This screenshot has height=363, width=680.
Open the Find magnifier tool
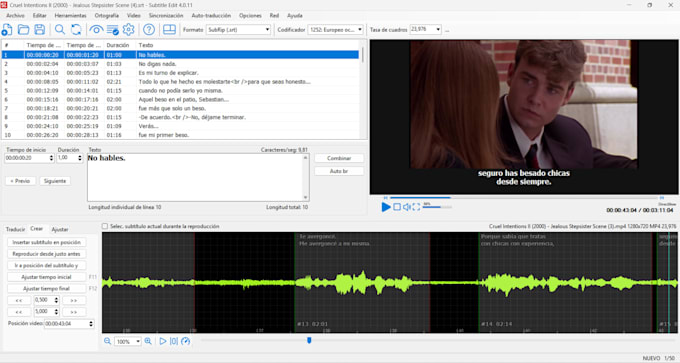coord(60,29)
